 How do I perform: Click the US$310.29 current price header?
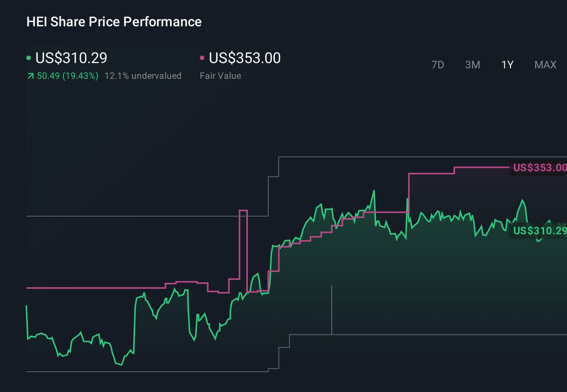pyautogui.click(x=71, y=58)
